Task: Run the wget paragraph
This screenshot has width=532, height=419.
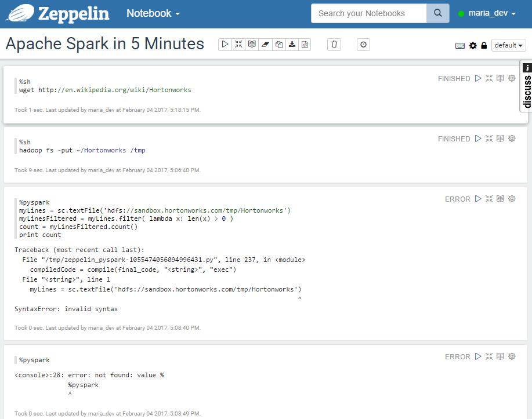Action: pos(478,78)
